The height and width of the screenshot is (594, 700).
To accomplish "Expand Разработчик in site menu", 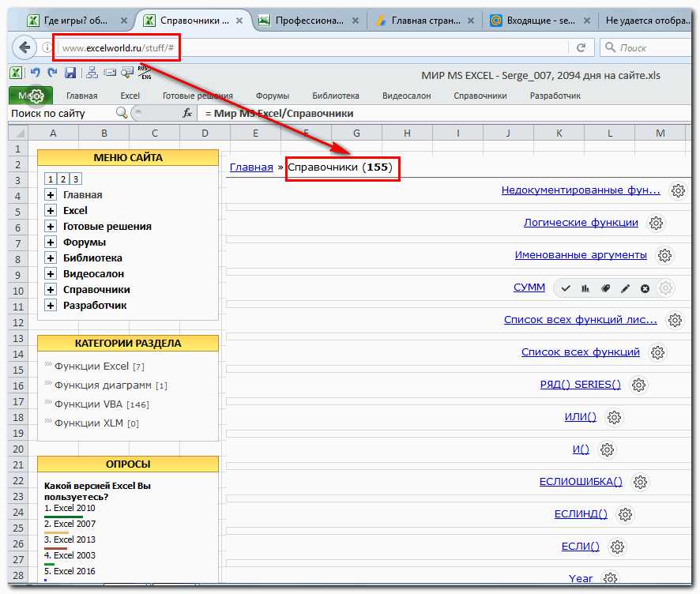I will coord(51,306).
